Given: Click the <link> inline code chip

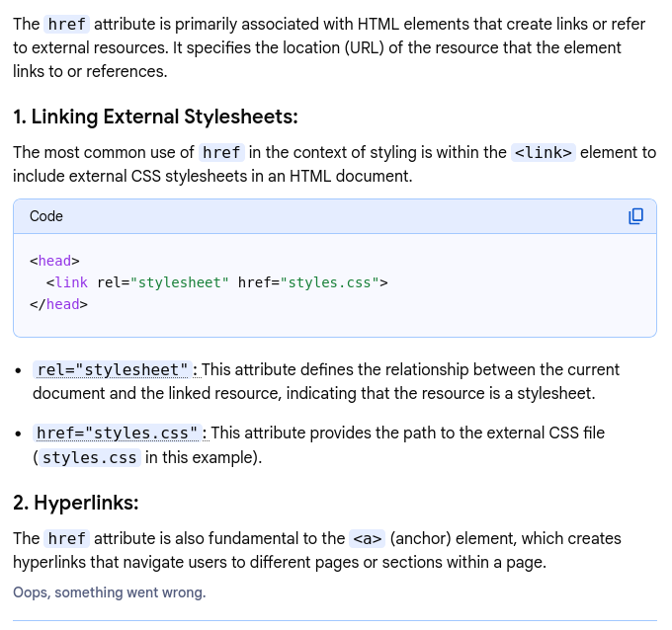Looking at the screenshot, I should coord(543,152).
